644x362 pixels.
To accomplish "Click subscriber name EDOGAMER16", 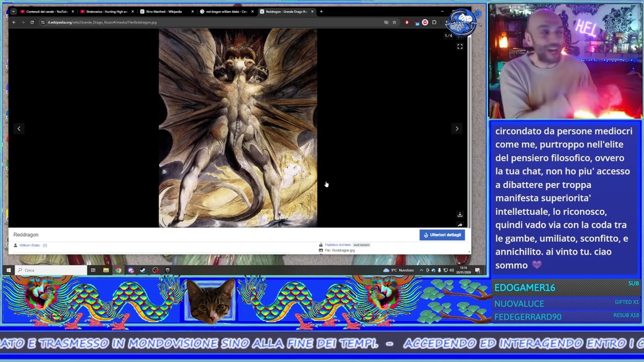I will pos(525,288).
